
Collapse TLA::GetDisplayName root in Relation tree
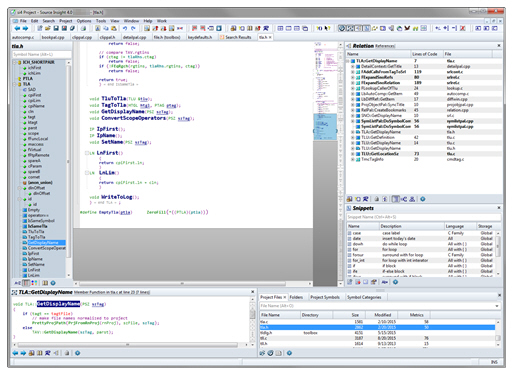(349, 61)
